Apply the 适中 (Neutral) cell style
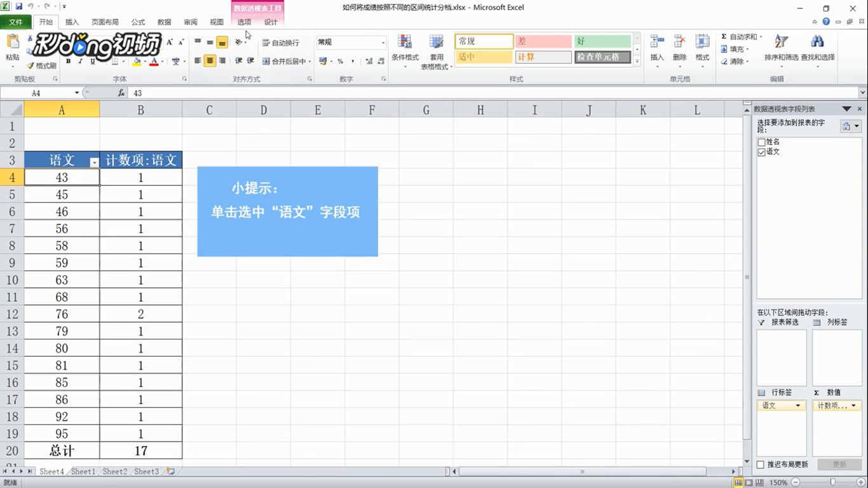 coord(484,57)
